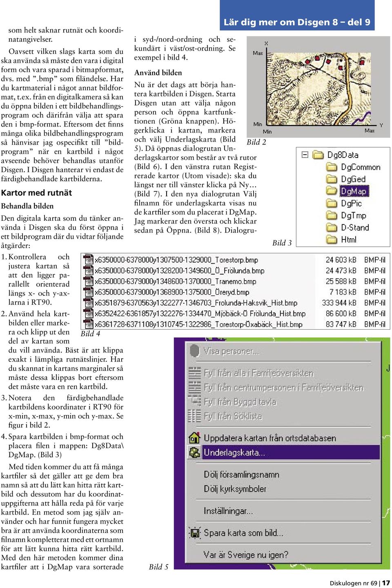Screen dimensions: 392x588
Task: Click the DgCommon folder icon
Action: [x=332, y=167]
